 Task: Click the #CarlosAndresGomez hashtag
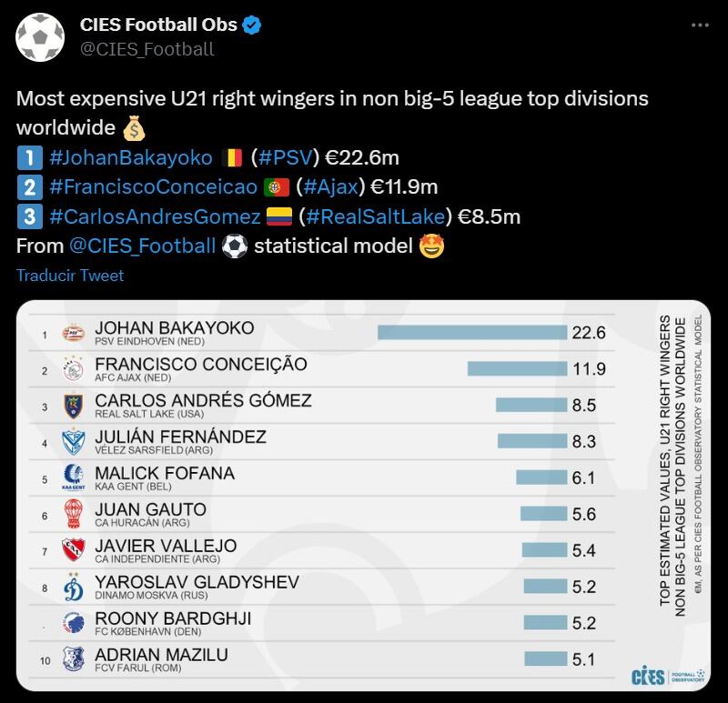click(155, 216)
